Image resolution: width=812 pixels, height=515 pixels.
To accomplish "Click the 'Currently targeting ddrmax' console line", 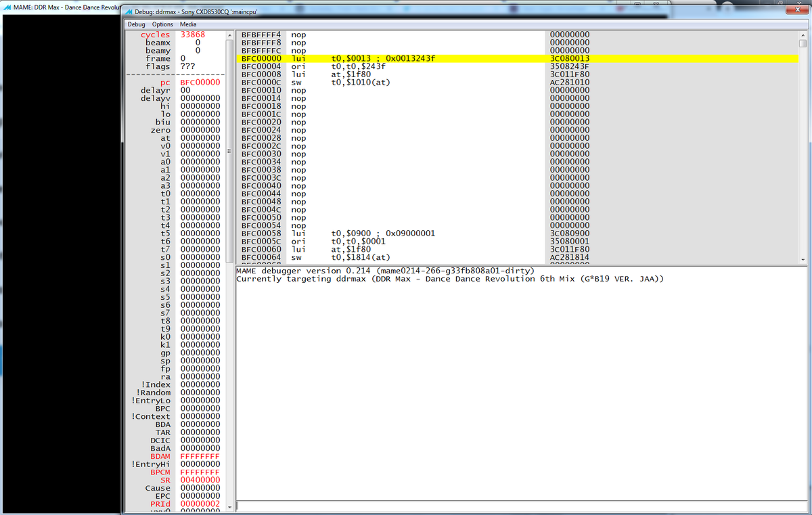I will pyautogui.click(x=450, y=279).
